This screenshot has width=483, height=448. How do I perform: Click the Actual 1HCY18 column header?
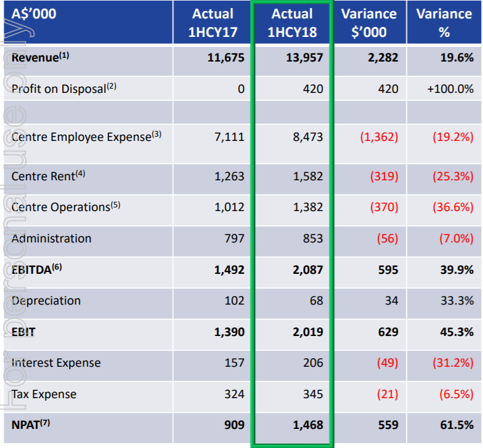pos(292,23)
